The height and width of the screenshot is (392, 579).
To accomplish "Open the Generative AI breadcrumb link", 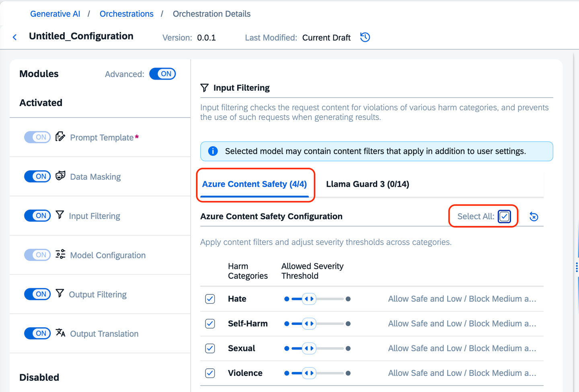I will 55,14.
